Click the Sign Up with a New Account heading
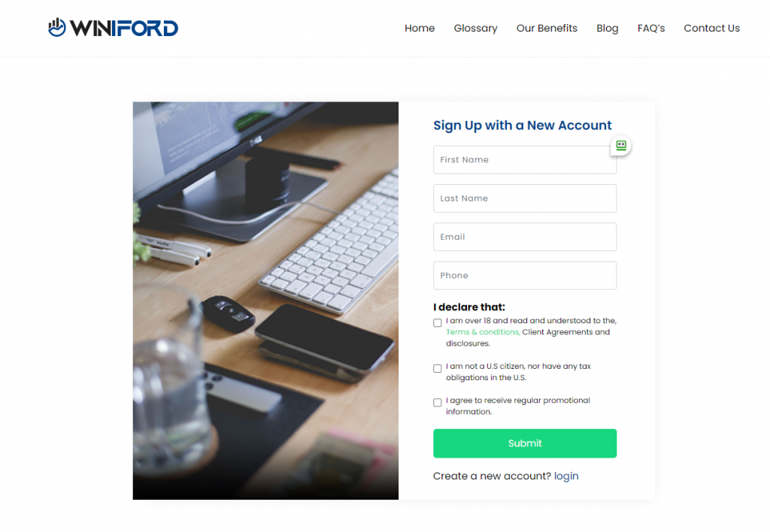Viewport: 770px width, 532px height. click(x=522, y=125)
